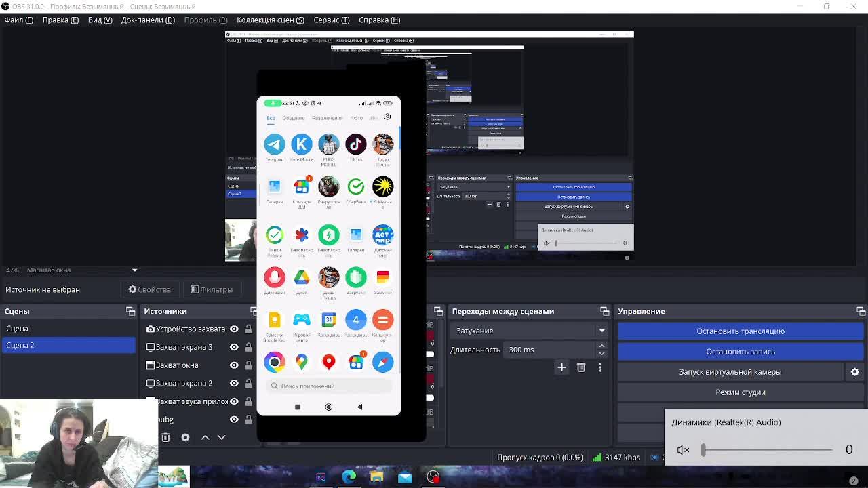
Task: Click PUBG Mobile app icon in phone preview
Action: coord(329,144)
